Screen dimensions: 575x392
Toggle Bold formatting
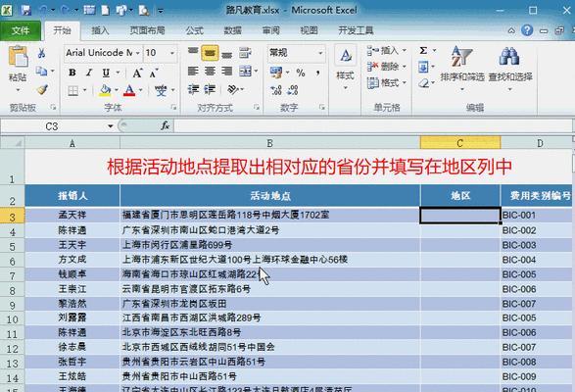pos(72,73)
